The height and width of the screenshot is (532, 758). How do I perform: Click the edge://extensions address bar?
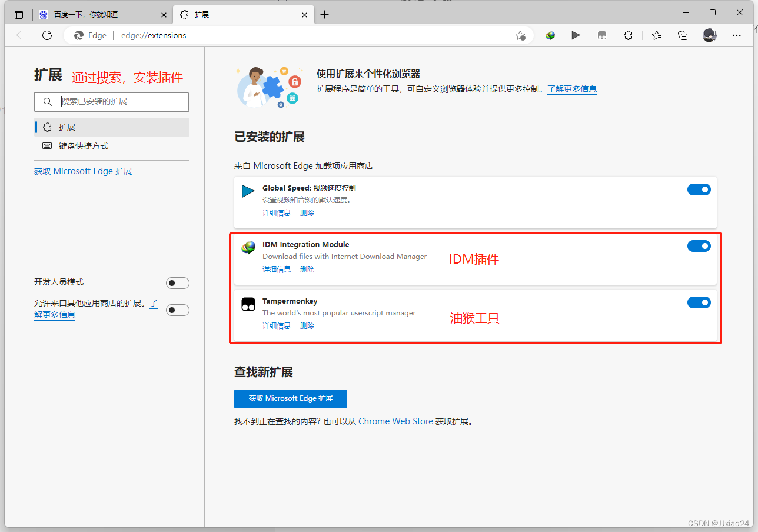(x=298, y=35)
